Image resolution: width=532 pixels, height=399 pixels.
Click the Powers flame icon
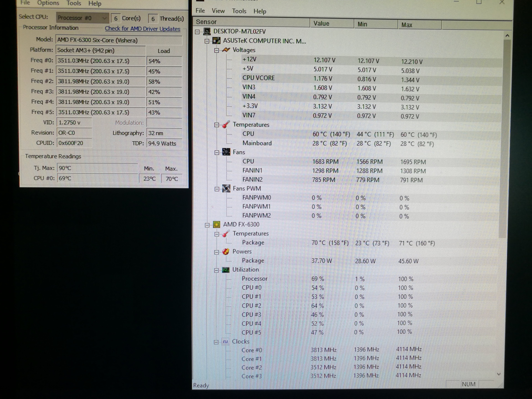click(226, 252)
